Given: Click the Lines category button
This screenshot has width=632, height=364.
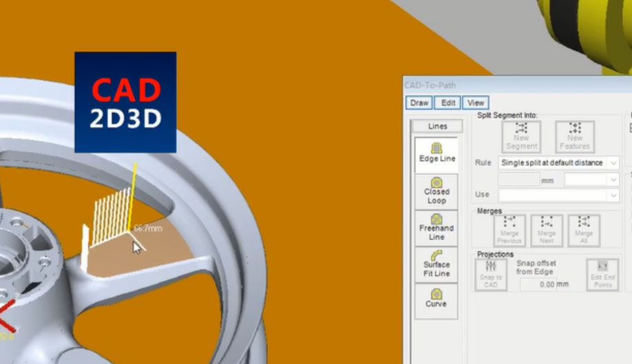Looking at the screenshot, I should (437, 127).
